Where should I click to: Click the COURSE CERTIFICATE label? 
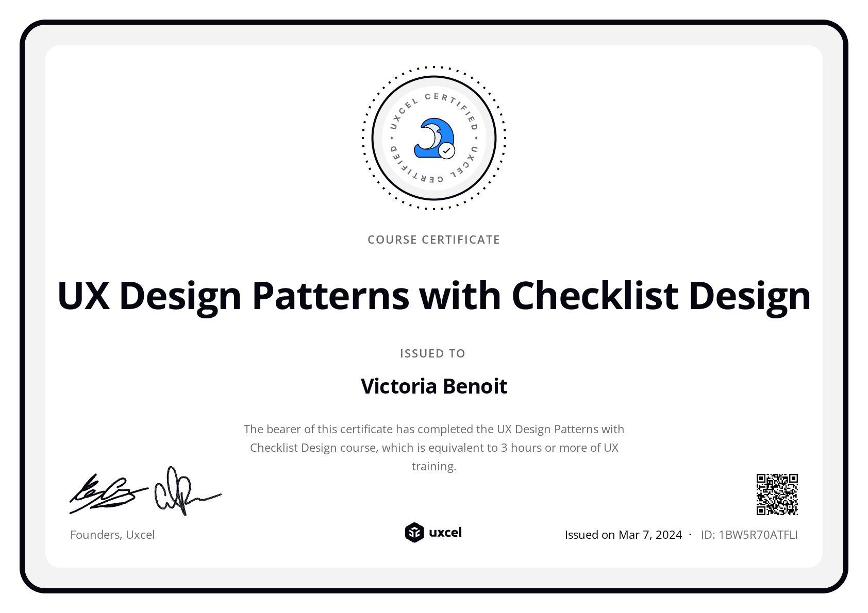[433, 239]
